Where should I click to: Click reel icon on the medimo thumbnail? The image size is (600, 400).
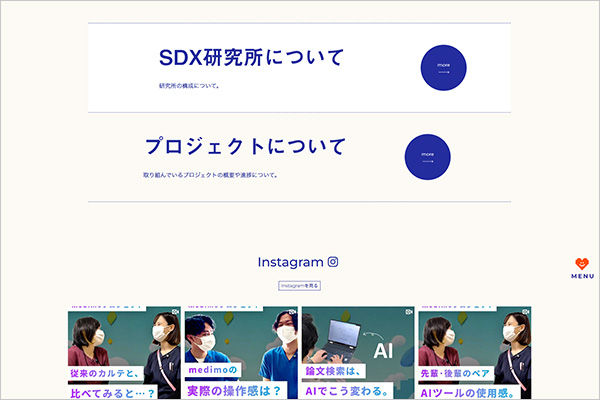pyautogui.click(x=292, y=312)
